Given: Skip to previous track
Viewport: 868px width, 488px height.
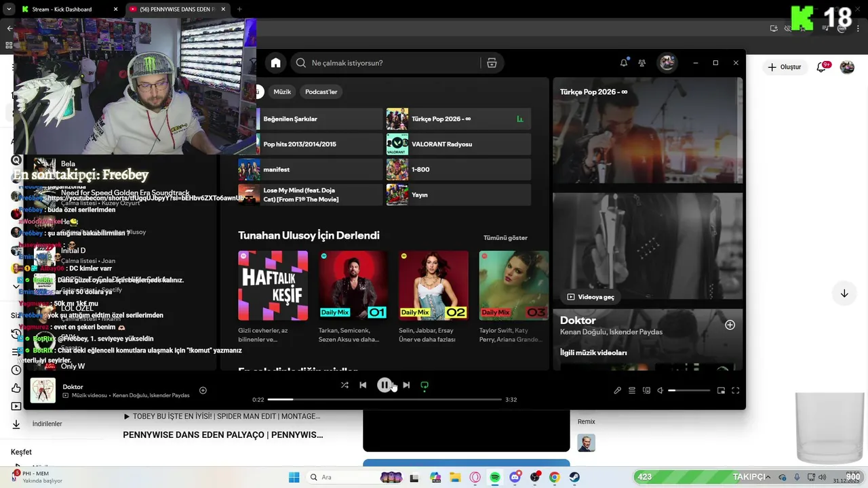Looking at the screenshot, I should point(363,385).
